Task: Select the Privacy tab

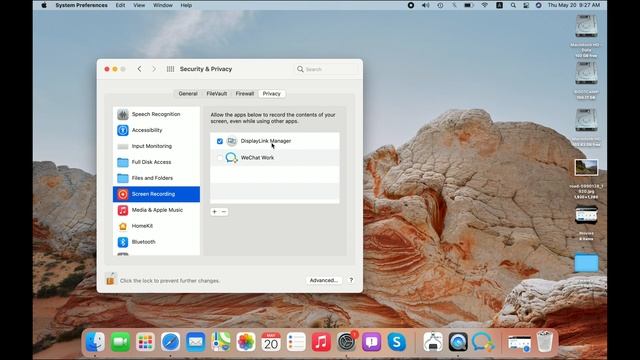Action: (272, 93)
